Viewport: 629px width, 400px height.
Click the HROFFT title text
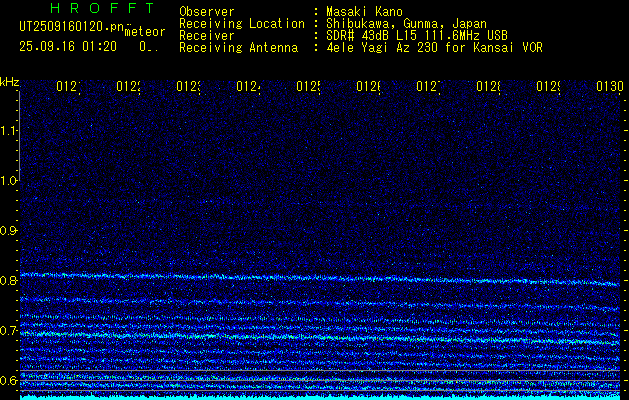point(102,8)
